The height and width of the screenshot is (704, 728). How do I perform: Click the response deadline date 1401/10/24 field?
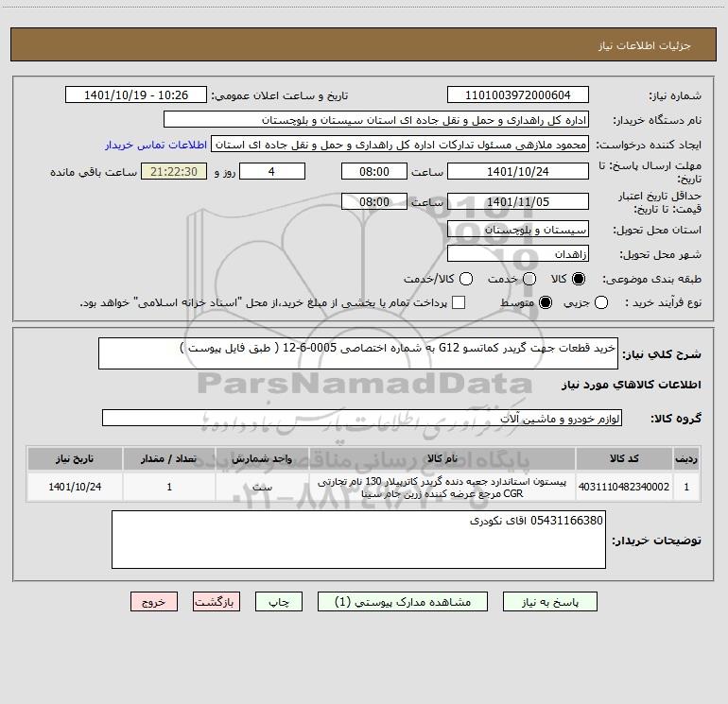tap(518, 171)
